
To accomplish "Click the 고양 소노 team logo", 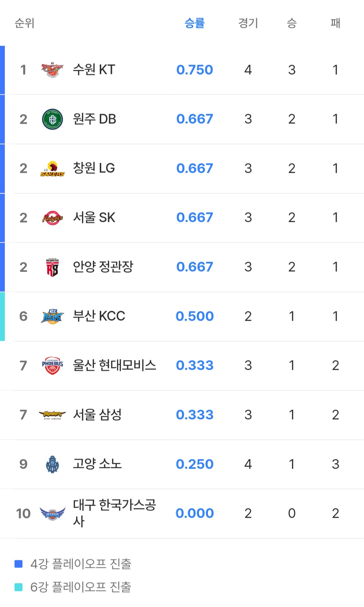I will tap(52, 464).
